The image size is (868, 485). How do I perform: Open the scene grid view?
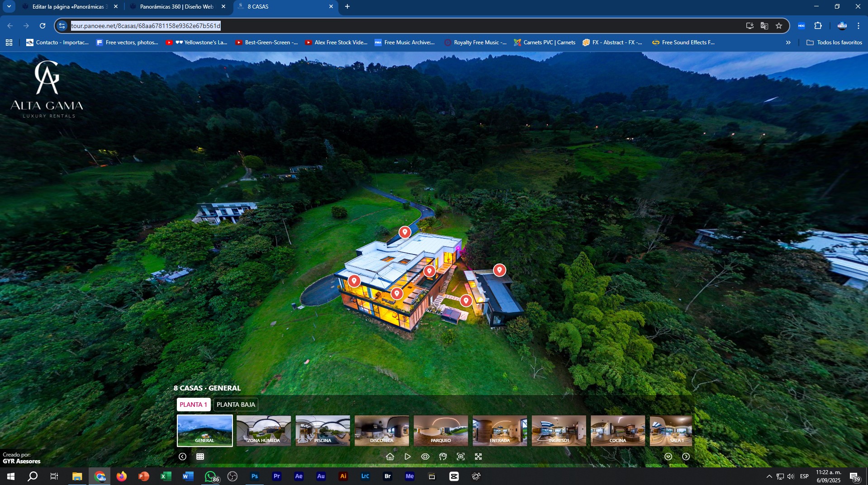coord(200,457)
